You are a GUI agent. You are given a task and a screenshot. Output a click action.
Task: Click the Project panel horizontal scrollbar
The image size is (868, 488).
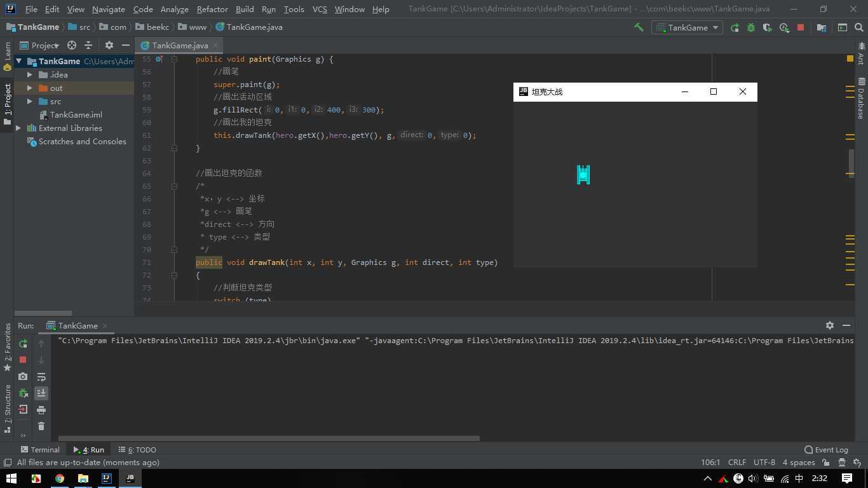pyautogui.click(x=43, y=313)
